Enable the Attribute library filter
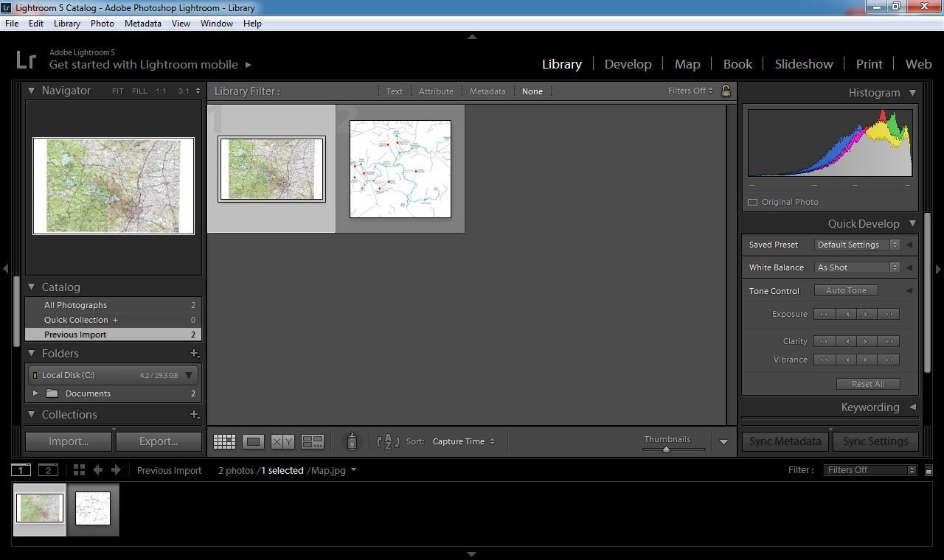The width and height of the screenshot is (944, 560). pyautogui.click(x=436, y=91)
